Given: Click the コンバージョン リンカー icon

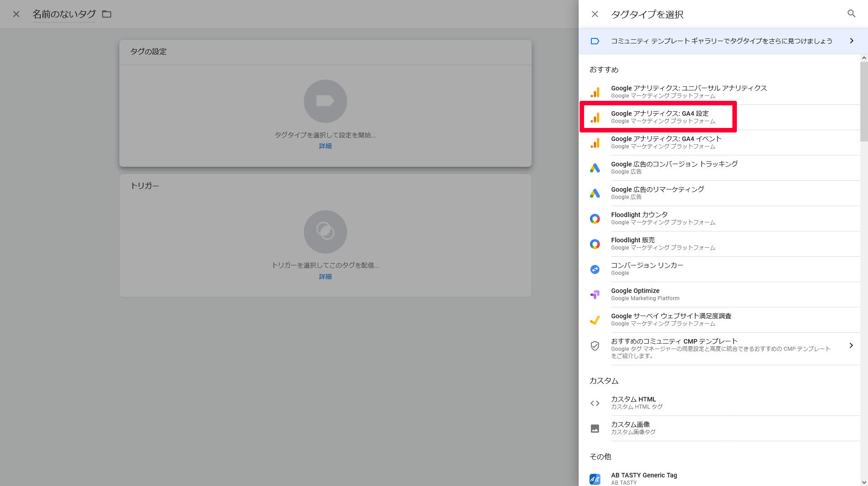Looking at the screenshot, I should click(x=595, y=269).
